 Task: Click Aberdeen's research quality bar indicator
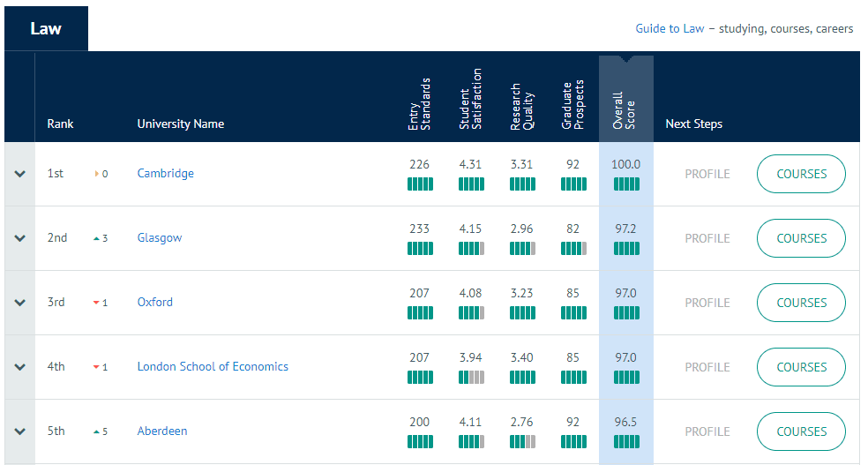click(522, 442)
